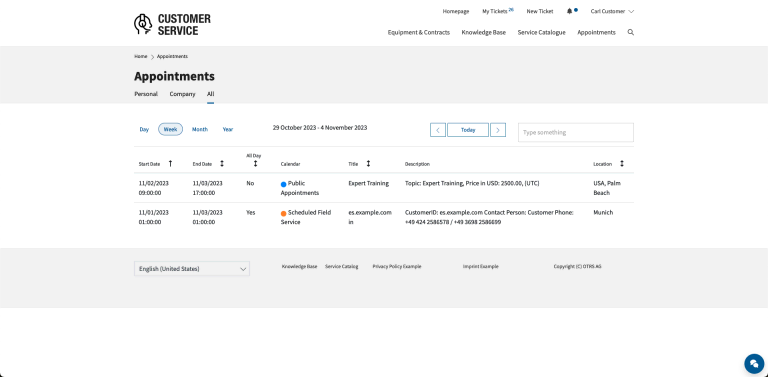Screen dimensions: 768x377
Task: Expand the Carl Customer user menu
Action: coord(612,11)
